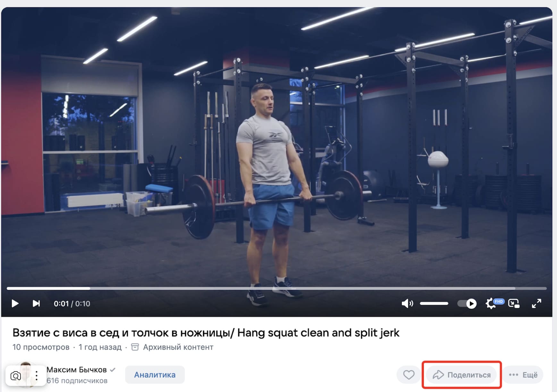Click the 616 подписчиков subscriber count
The image size is (557, 392).
[77, 381]
